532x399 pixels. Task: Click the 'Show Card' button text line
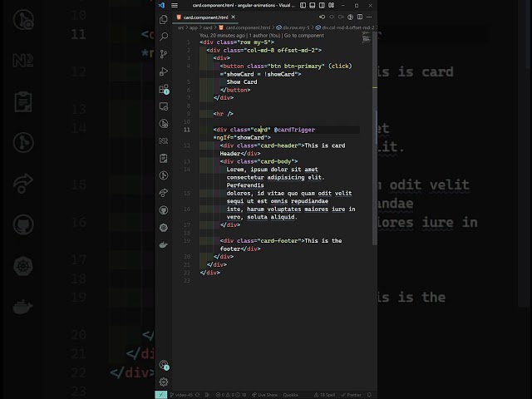242,82
